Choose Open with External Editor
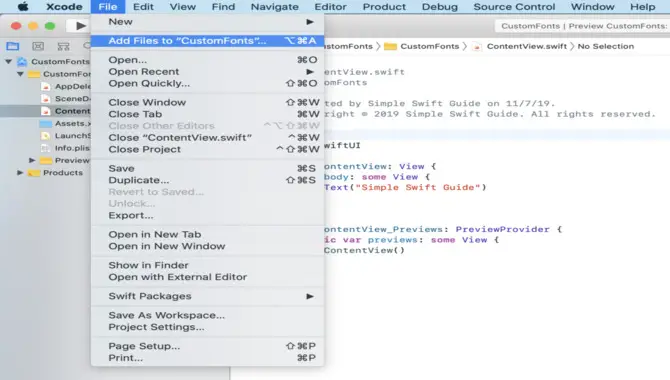 click(x=207, y=277)
